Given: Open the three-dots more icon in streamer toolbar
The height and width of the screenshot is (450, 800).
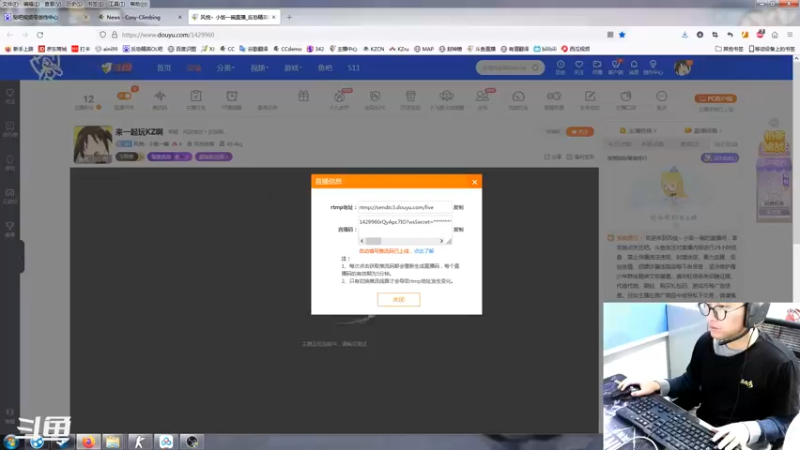Looking at the screenshot, I should [x=662, y=96].
